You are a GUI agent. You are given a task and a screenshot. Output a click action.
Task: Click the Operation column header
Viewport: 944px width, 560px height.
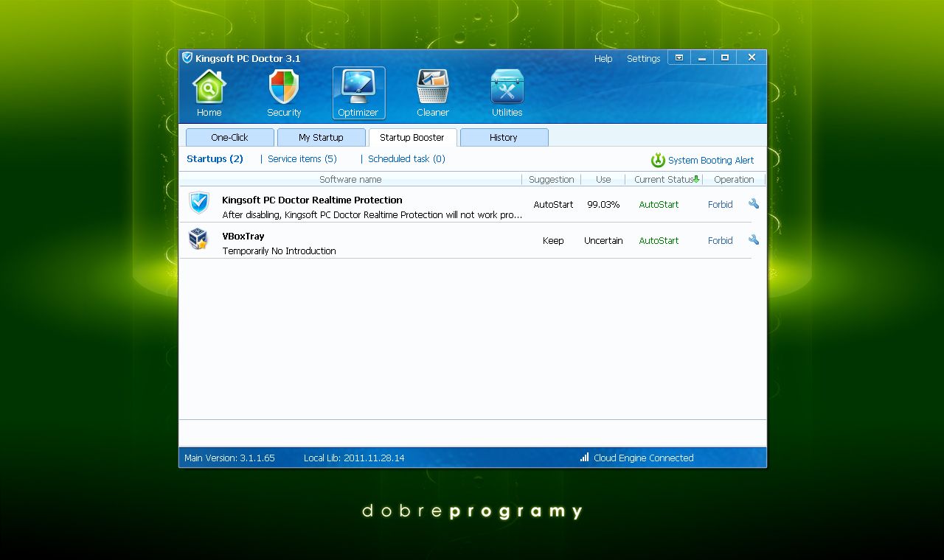[x=734, y=179]
